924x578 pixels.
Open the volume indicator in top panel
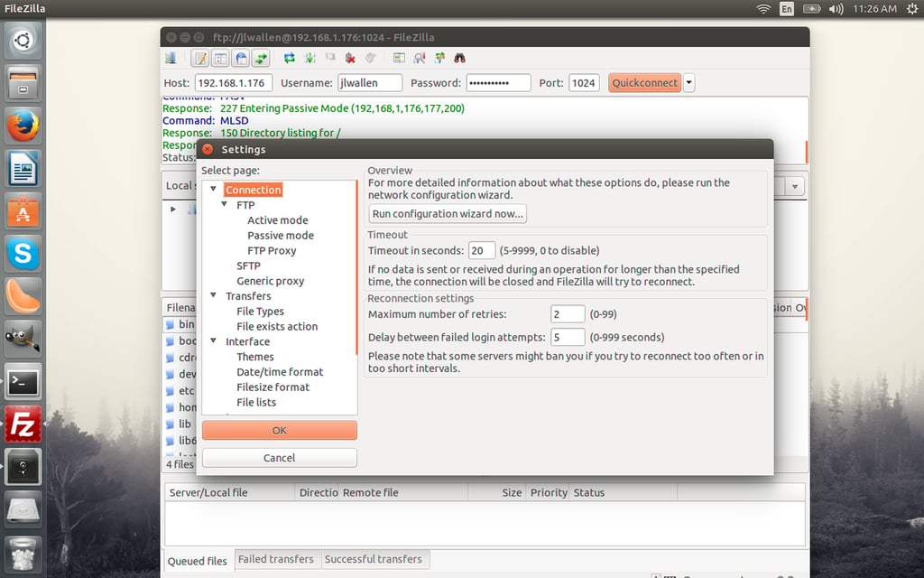click(836, 9)
